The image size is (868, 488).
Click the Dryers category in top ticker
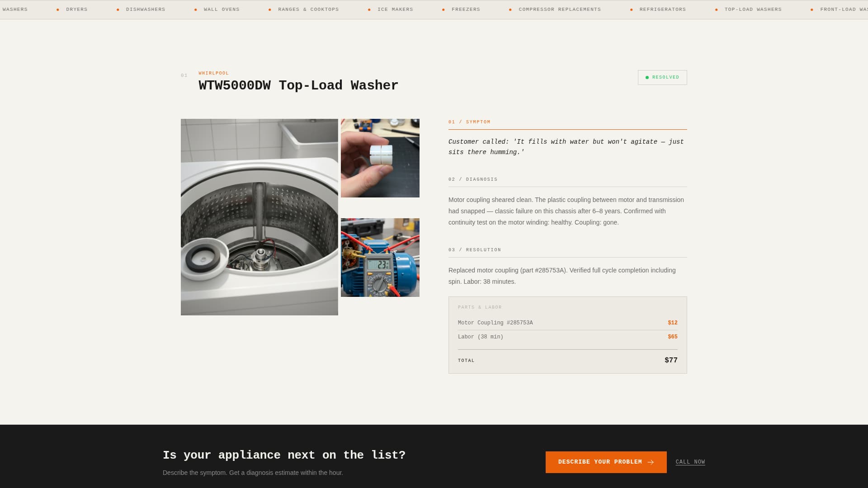click(x=77, y=9)
